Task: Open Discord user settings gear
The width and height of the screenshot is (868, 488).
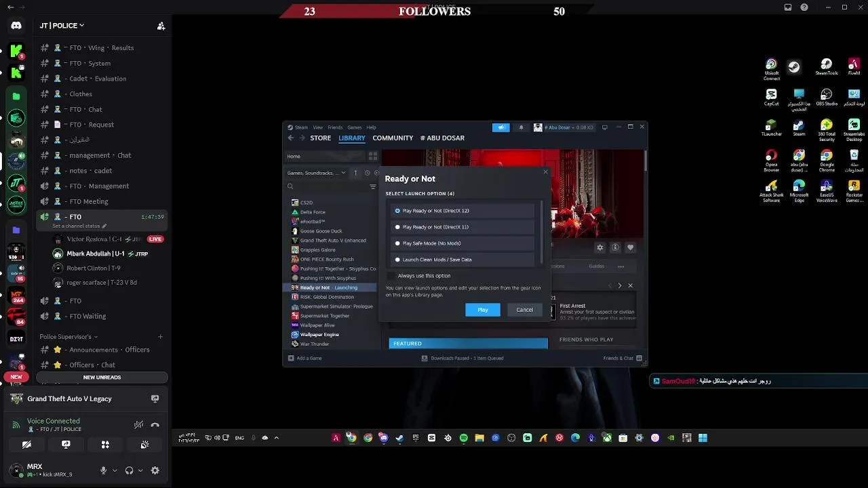Action: [155, 470]
